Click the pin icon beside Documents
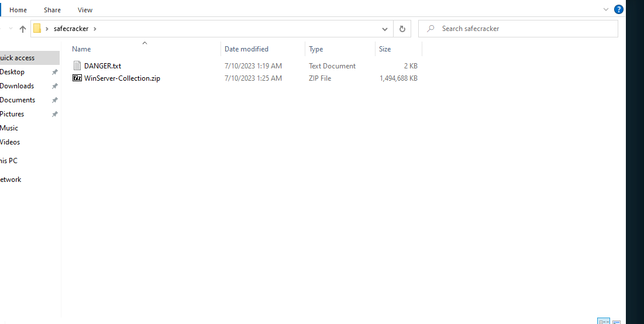The width and height of the screenshot is (644, 324). click(x=54, y=100)
